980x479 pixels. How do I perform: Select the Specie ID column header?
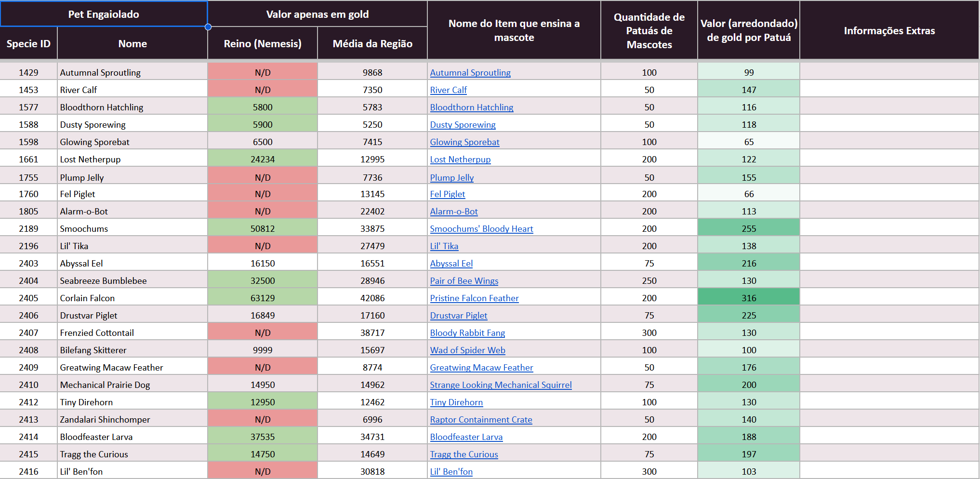(28, 43)
